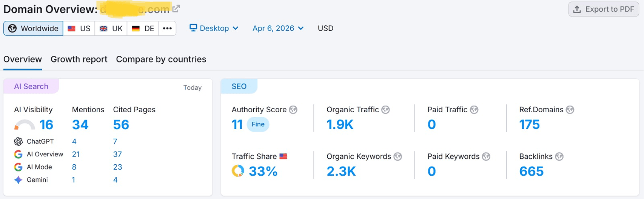The height and width of the screenshot is (199, 644).
Task: Click the globe icon beside Organic Keywords
Action: pyautogui.click(x=397, y=156)
